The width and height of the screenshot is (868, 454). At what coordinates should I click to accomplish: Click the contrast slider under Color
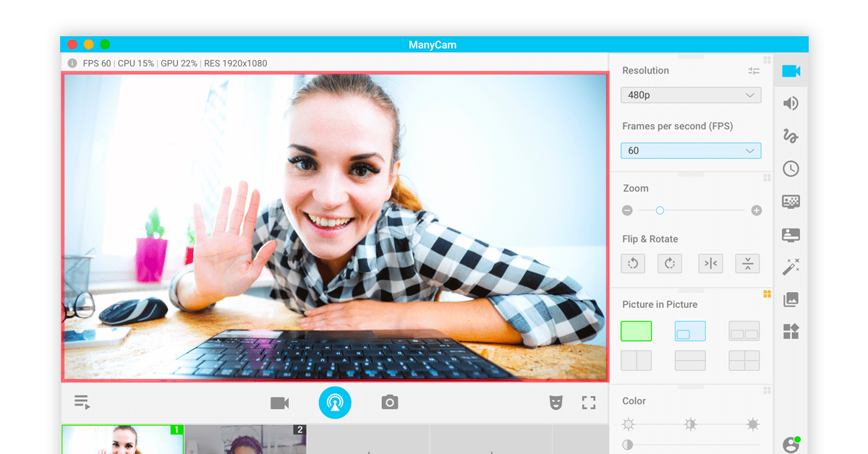[691, 445]
